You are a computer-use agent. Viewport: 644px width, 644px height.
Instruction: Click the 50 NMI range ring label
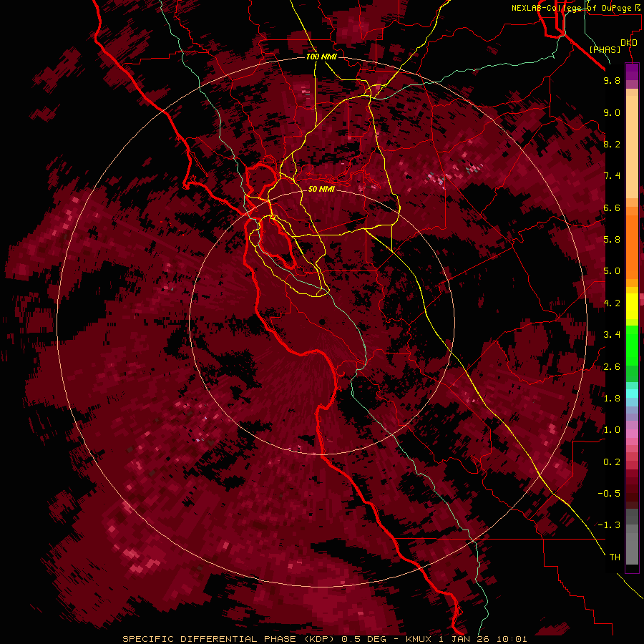(321, 189)
